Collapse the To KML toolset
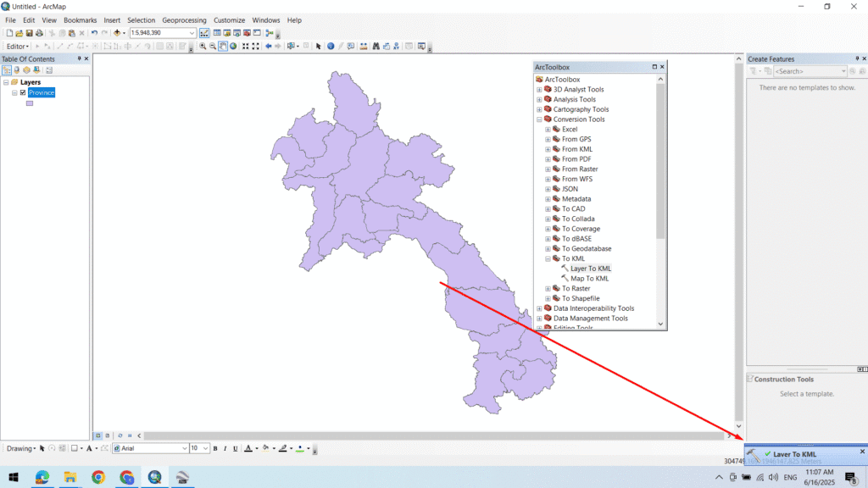868x488 pixels. (548, 258)
